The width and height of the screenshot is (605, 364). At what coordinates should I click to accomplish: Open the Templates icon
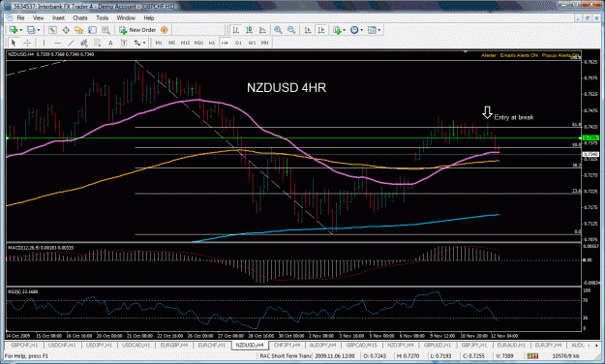(372, 30)
